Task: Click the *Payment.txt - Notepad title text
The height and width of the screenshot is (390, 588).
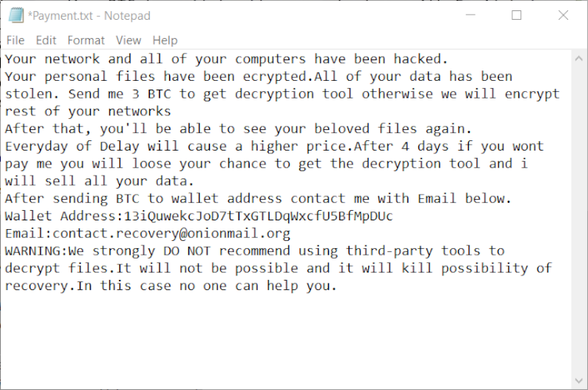Action: [x=89, y=15]
